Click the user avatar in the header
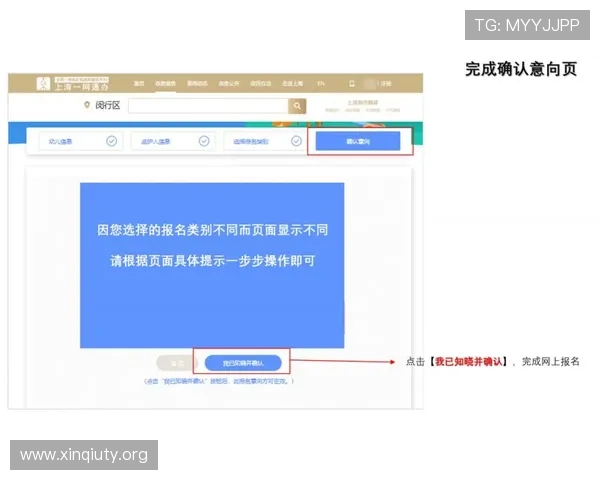Screen dimensions: 600x480 370,83
